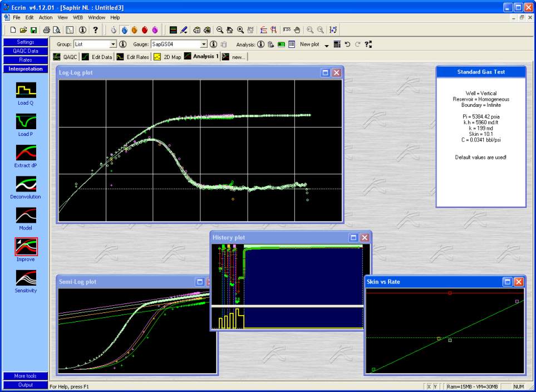
Task: Select the Extract dP tool
Action: click(x=26, y=153)
